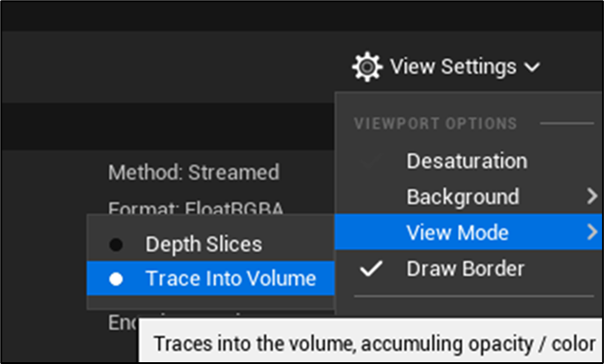The image size is (604, 364).
Task: Expand the View Mode submenu arrow
Action: (x=592, y=231)
